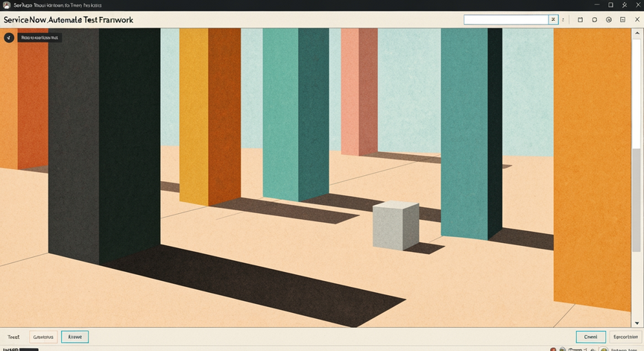
Task: Click the gray cube in the canvas
Action: 396,225
